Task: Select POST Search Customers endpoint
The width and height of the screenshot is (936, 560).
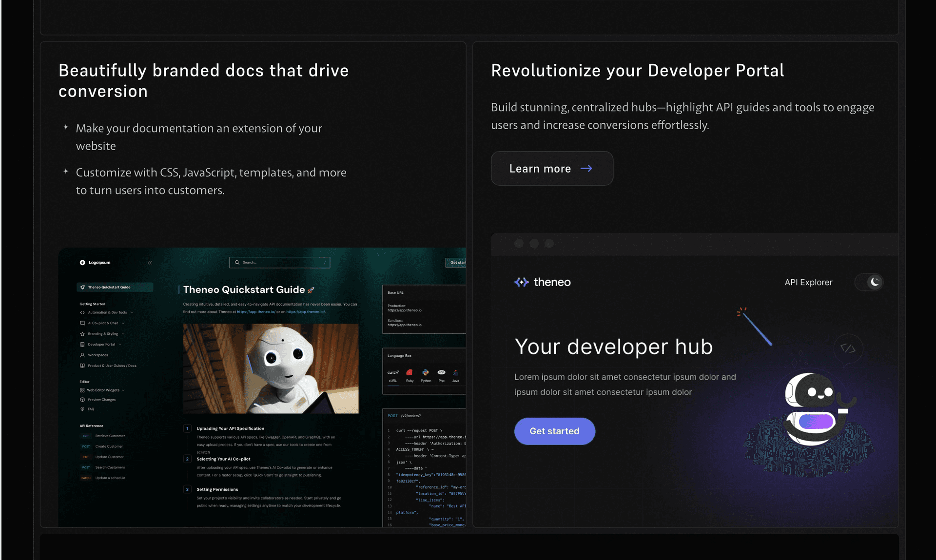Action: click(x=103, y=467)
